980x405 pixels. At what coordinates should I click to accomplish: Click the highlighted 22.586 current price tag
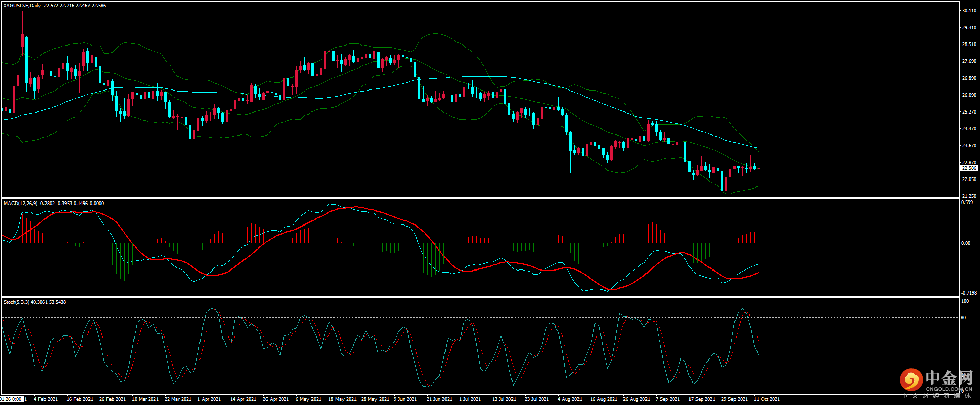pyautogui.click(x=969, y=168)
